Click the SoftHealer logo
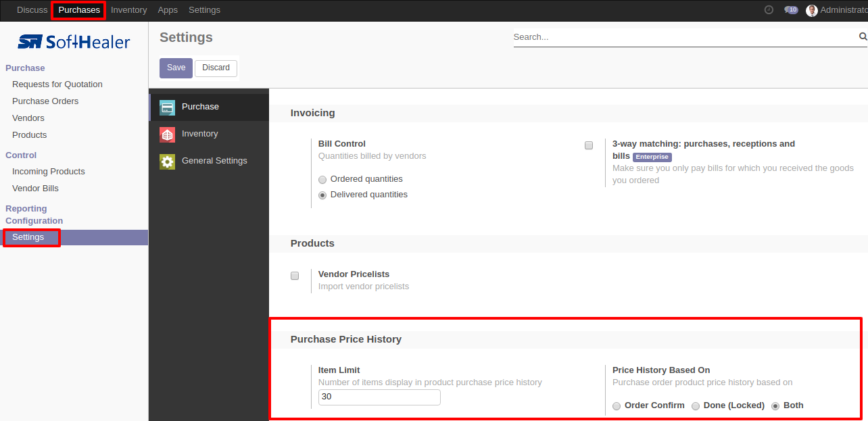The width and height of the screenshot is (868, 421). coord(74,42)
